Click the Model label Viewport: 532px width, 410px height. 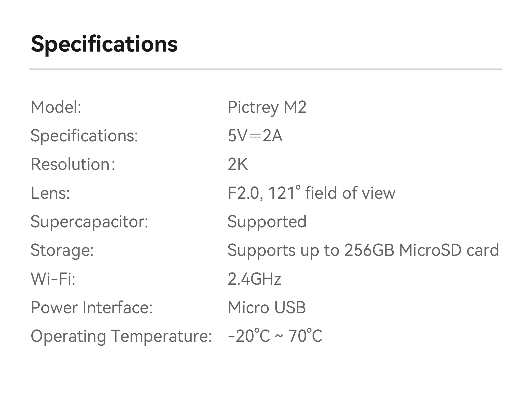click(x=56, y=107)
